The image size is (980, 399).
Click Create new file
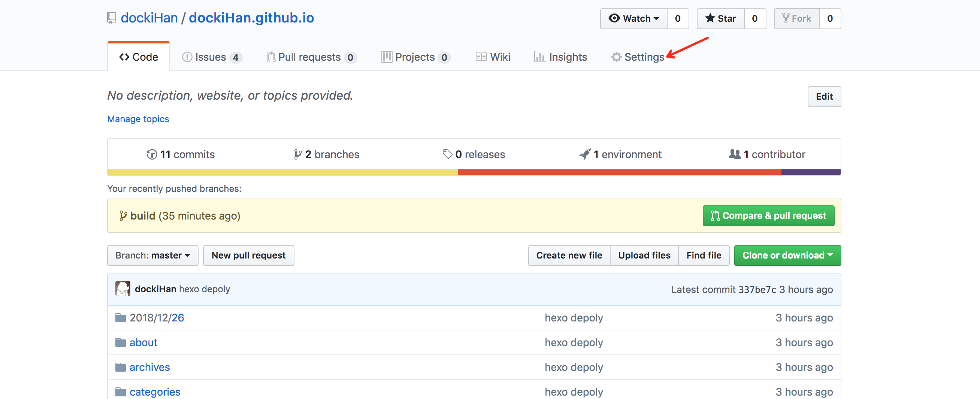(x=569, y=255)
